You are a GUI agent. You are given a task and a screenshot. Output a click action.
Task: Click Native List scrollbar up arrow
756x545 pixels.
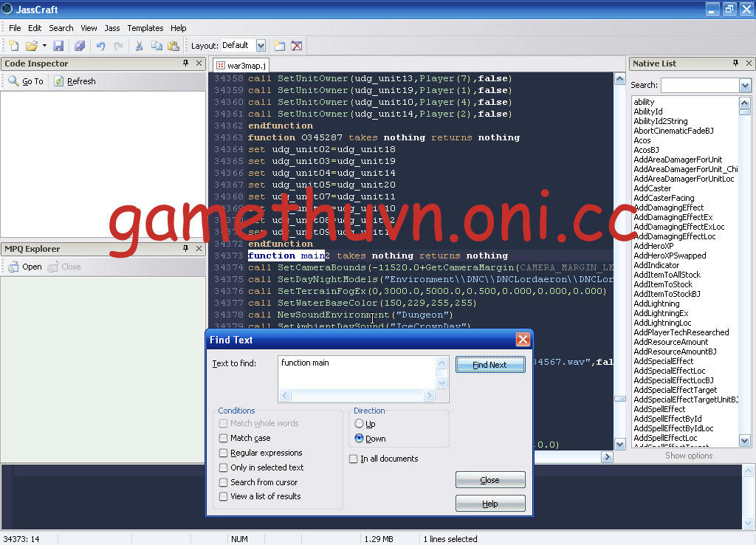pyautogui.click(x=744, y=102)
